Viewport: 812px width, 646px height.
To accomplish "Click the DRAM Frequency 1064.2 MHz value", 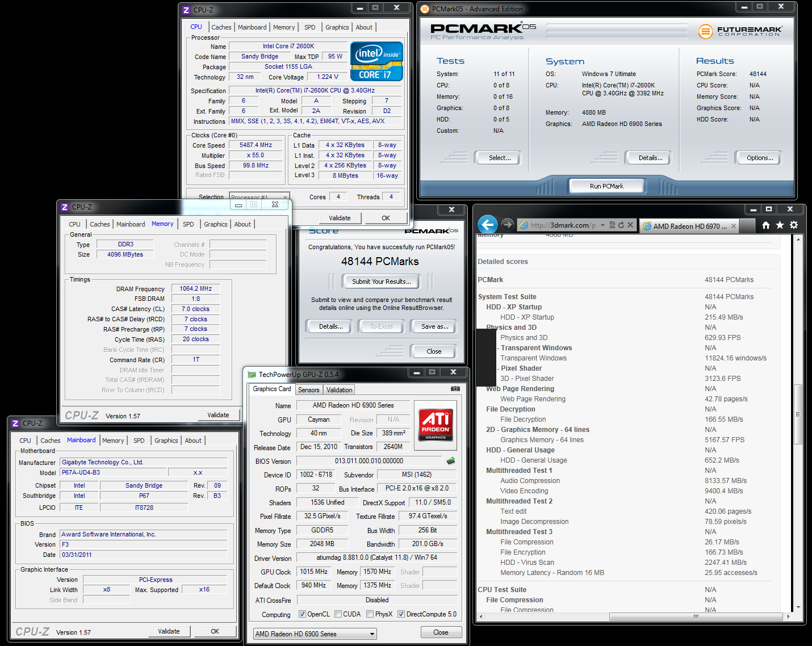I will coord(195,288).
